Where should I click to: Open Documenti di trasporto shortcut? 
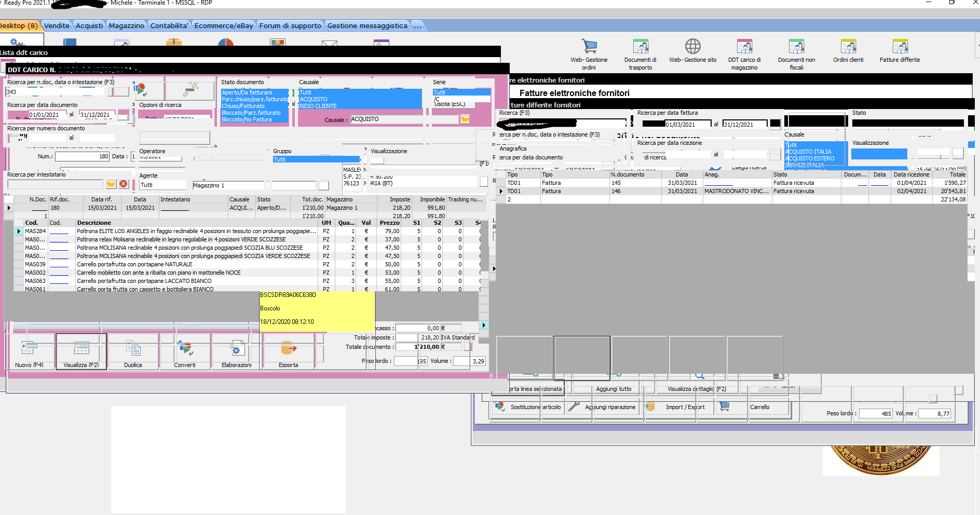coord(641,53)
